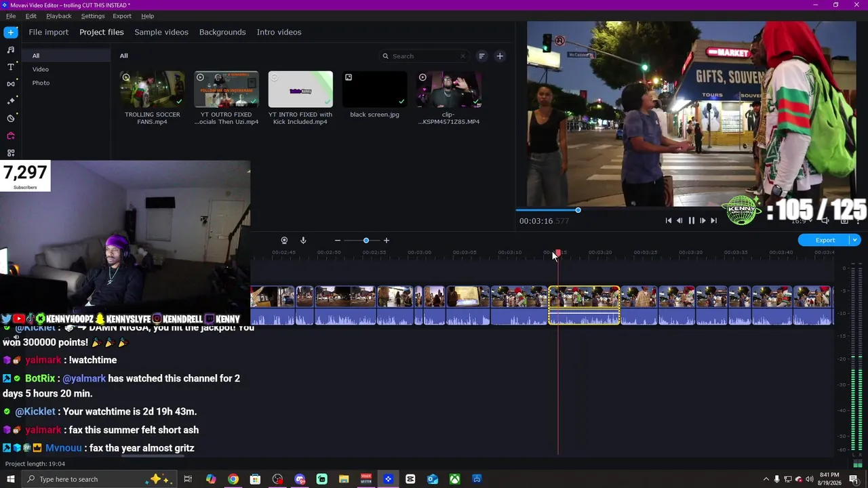Switch to the Sample videos tab
Viewport: 868px width, 488px height.
[161, 32]
